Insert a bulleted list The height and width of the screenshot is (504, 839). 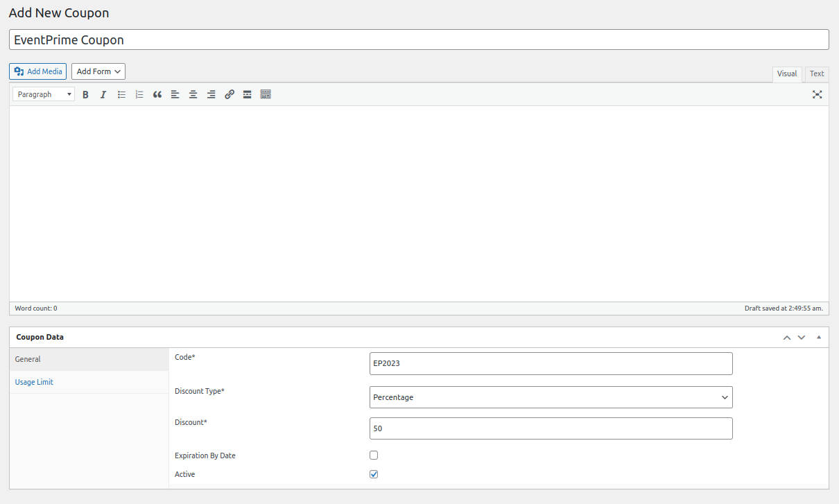coord(121,94)
